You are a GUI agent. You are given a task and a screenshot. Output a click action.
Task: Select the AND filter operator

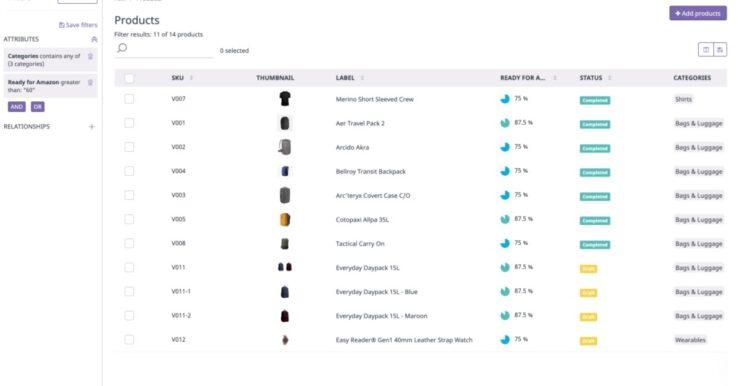click(x=16, y=107)
